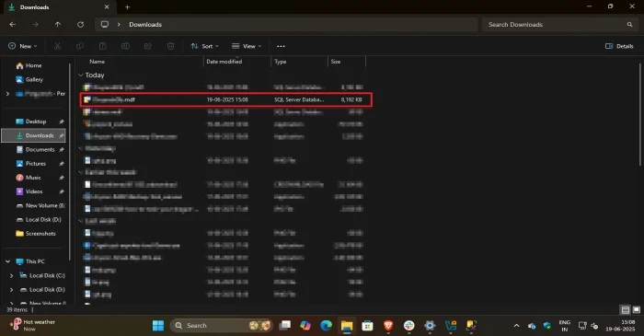Open the Pictures quick access folder
644x336 pixels.
tap(36, 164)
